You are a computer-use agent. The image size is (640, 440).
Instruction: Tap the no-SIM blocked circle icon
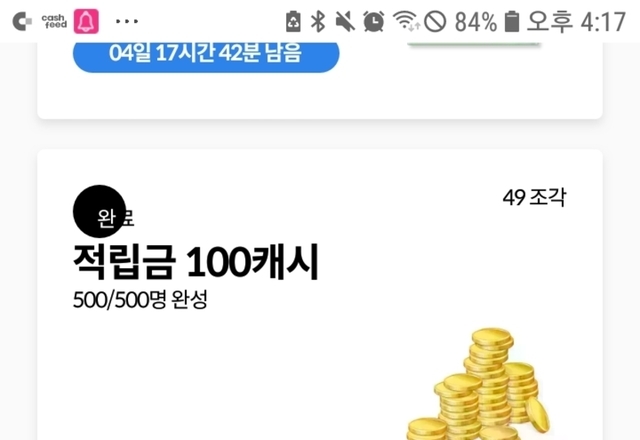(435, 21)
